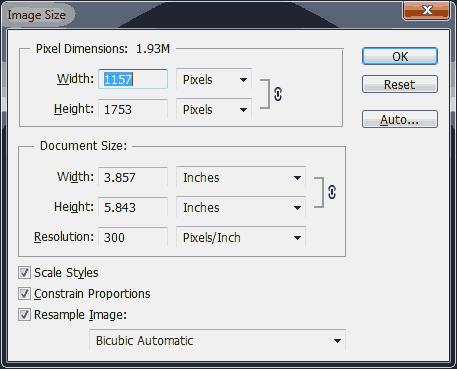The width and height of the screenshot is (457, 369).
Task: Close the Image Size dialog
Action: (x=426, y=10)
